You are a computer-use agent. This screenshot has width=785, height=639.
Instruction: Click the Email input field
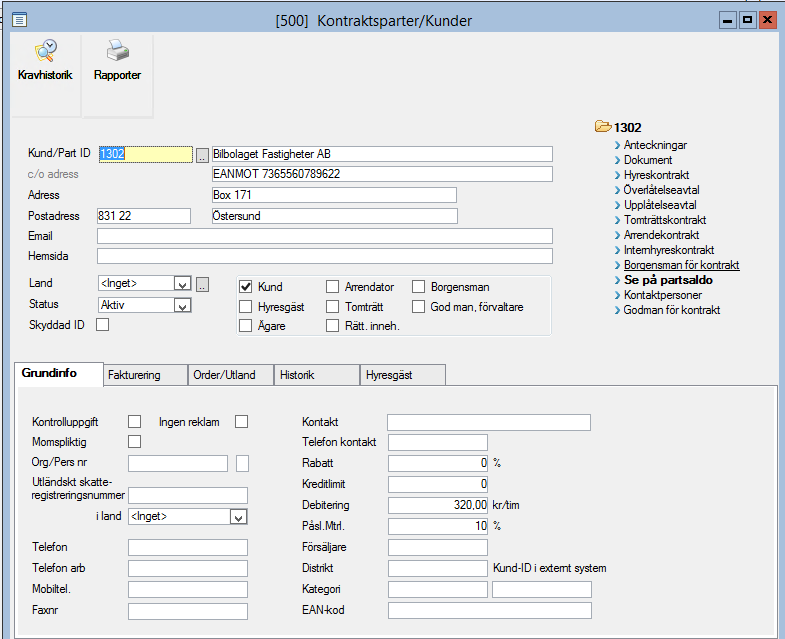325,236
